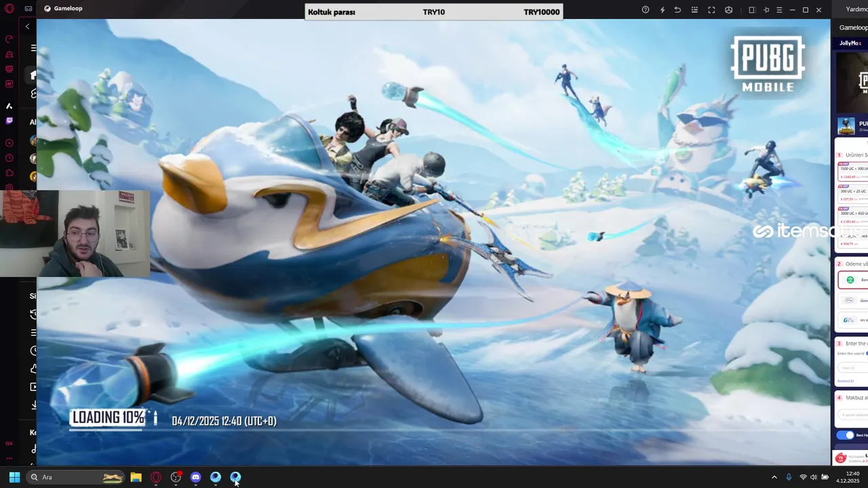Open Discord from the taskbar

(196, 477)
